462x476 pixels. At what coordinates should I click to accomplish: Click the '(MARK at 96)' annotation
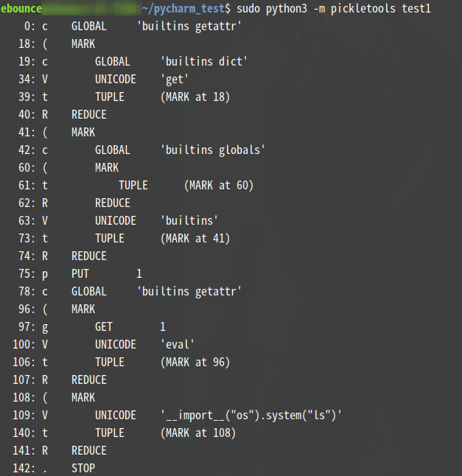click(x=195, y=362)
